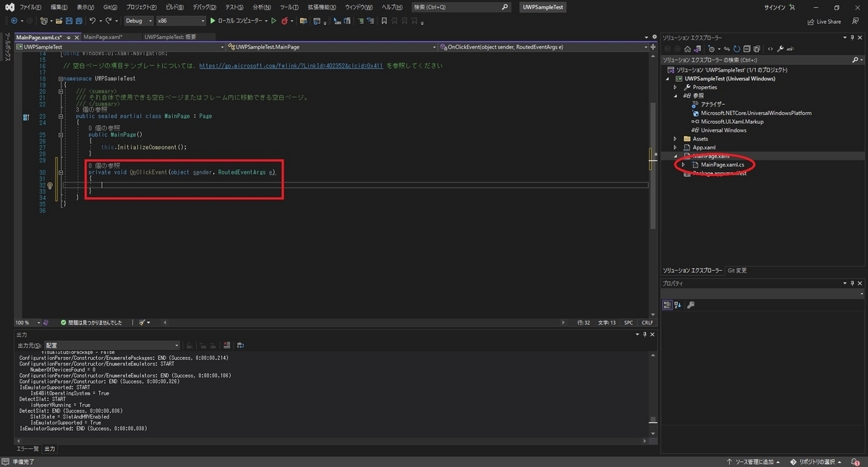Viewport: 868px width, 467px height.
Task: Open the ビルド(B) menu
Action: point(175,7)
